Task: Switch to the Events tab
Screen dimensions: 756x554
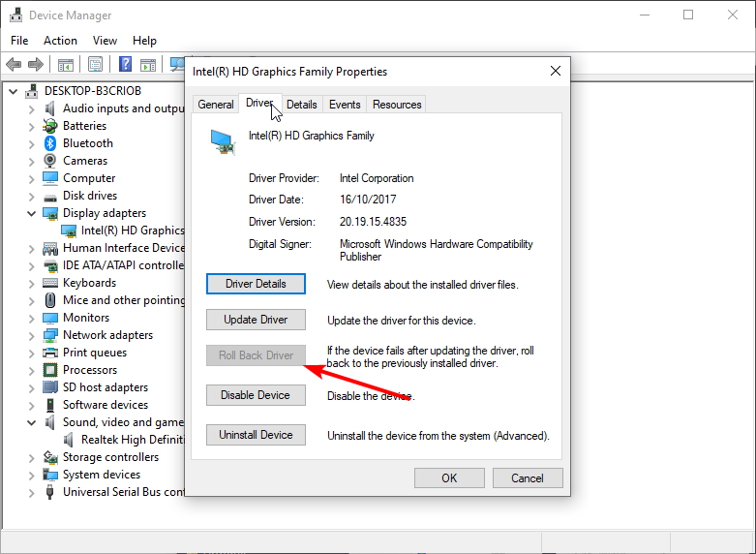Action: 345,105
